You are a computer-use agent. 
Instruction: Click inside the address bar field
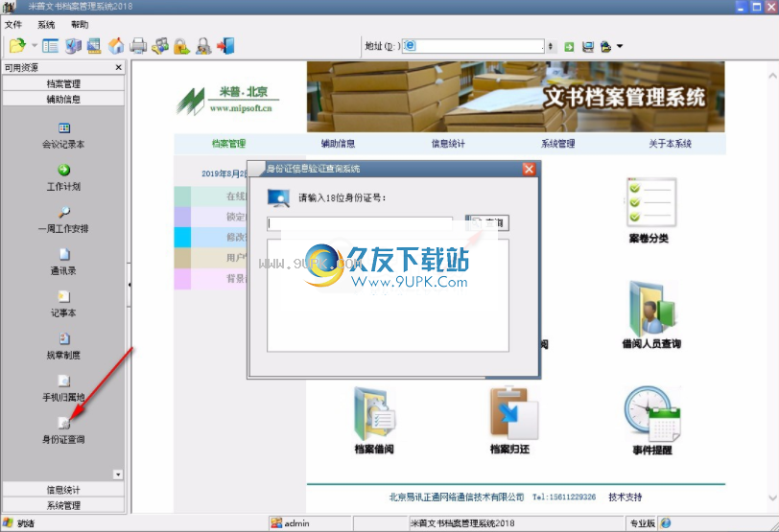coord(473,46)
